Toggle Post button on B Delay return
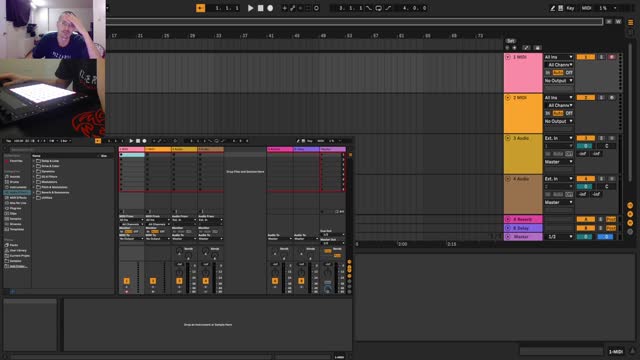Image resolution: width=640 pixels, height=360 pixels. click(611, 228)
